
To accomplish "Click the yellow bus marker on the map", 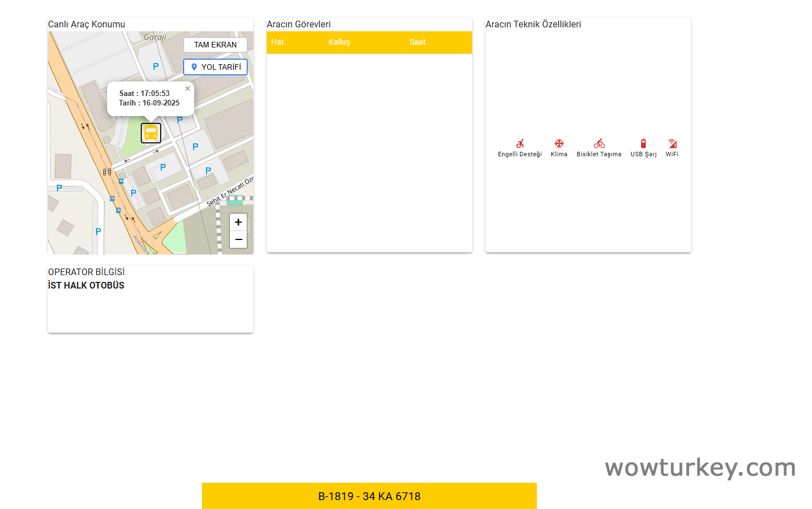I will tap(151, 133).
